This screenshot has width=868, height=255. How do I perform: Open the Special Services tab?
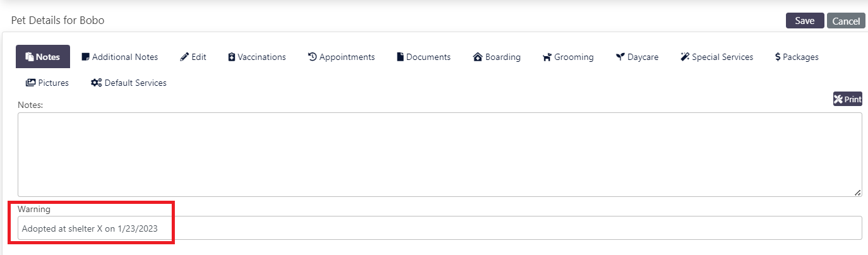[716, 57]
